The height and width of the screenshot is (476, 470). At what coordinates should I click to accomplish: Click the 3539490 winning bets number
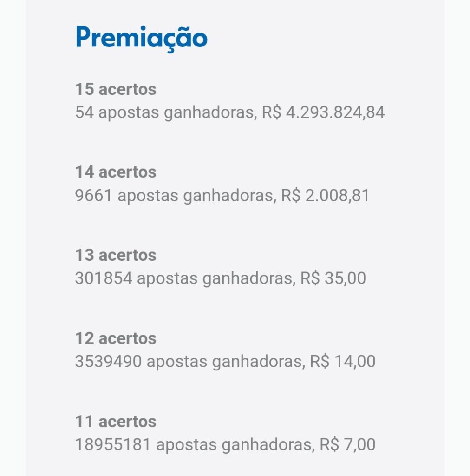click(x=108, y=362)
